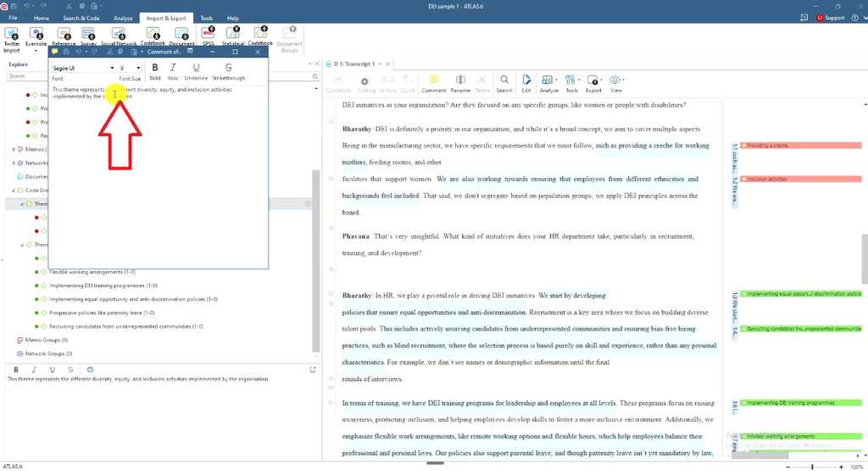Switch to the Search & Code tab

[x=81, y=19]
